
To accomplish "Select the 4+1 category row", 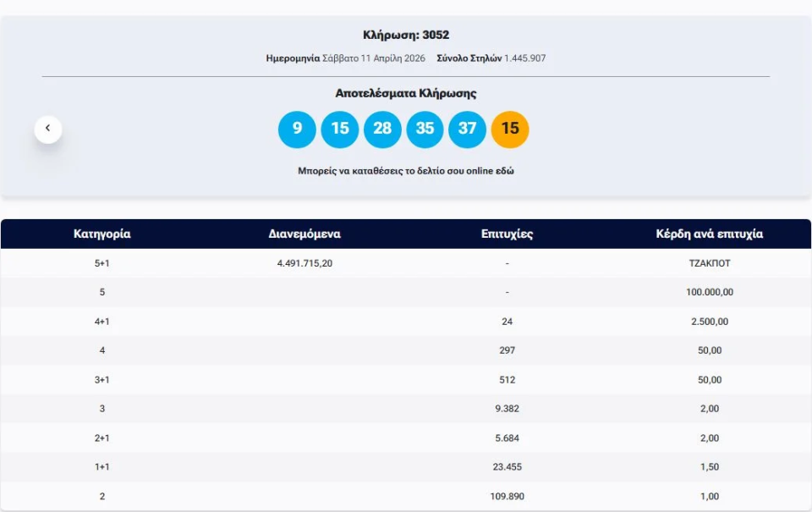I will click(102, 322).
